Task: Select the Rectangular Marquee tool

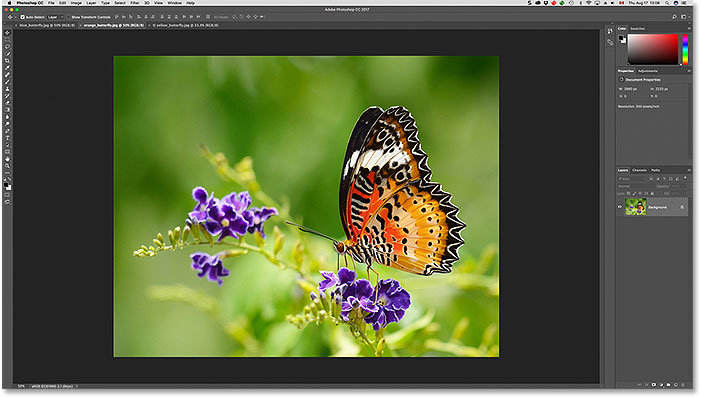Action: click(7, 40)
